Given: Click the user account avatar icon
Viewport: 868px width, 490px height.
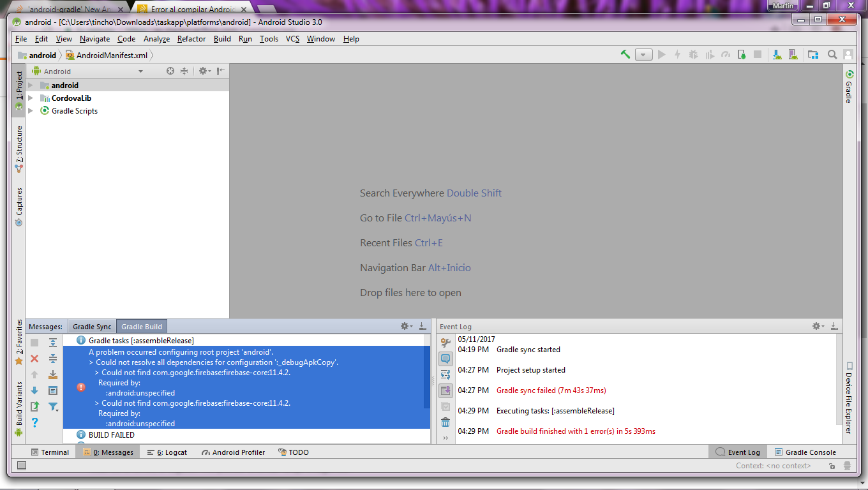Looking at the screenshot, I should pos(848,55).
